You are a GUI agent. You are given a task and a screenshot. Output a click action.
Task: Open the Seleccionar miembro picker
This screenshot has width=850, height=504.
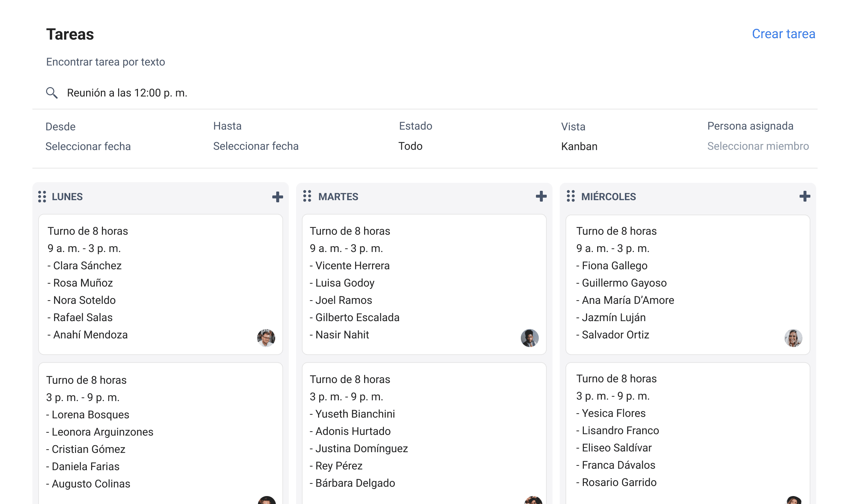[758, 146]
